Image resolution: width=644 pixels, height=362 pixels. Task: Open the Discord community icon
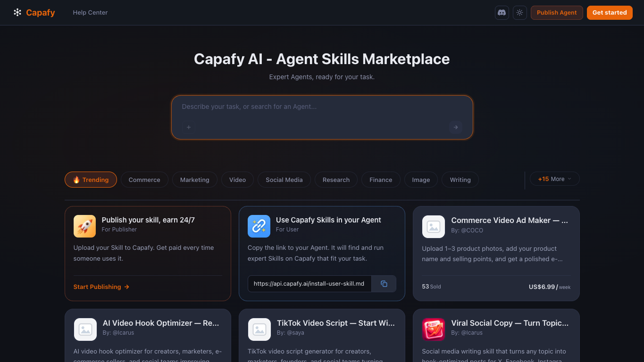502,13
